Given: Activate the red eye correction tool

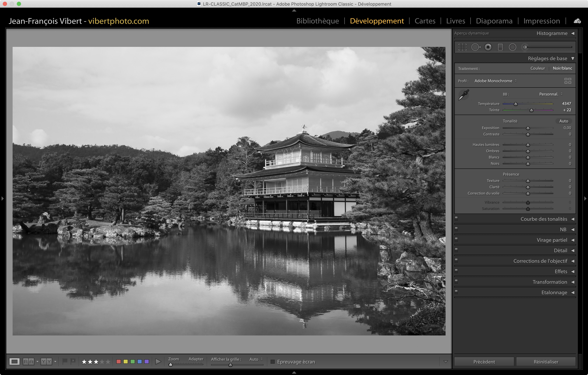Looking at the screenshot, I should pyautogui.click(x=488, y=47).
